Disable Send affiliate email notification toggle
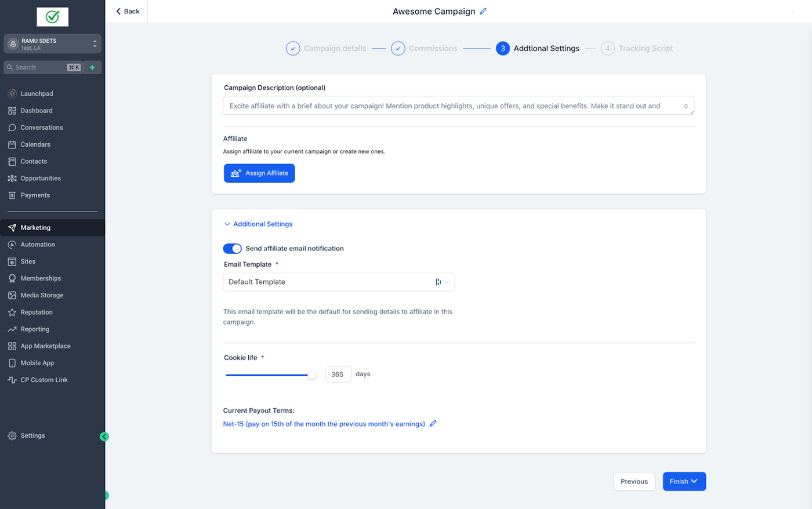The width and height of the screenshot is (812, 509). (x=233, y=248)
